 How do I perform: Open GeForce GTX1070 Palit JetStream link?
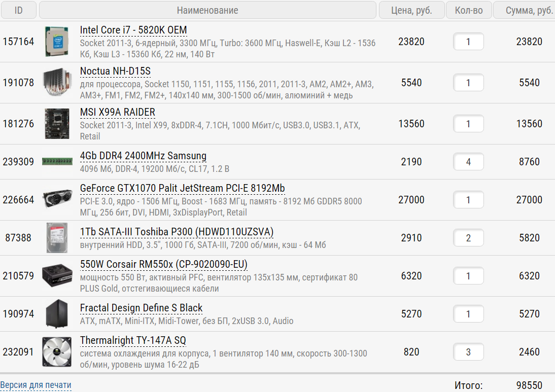(182, 189)
